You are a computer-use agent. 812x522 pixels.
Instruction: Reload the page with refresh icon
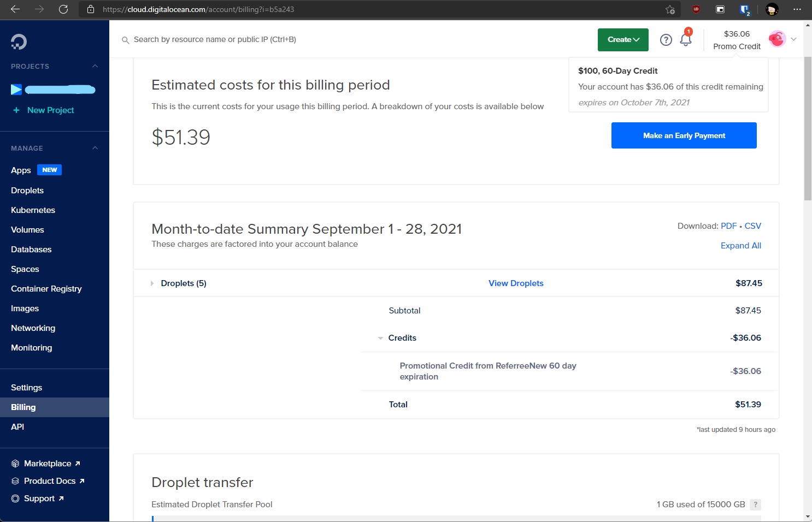tap(63, 9)
